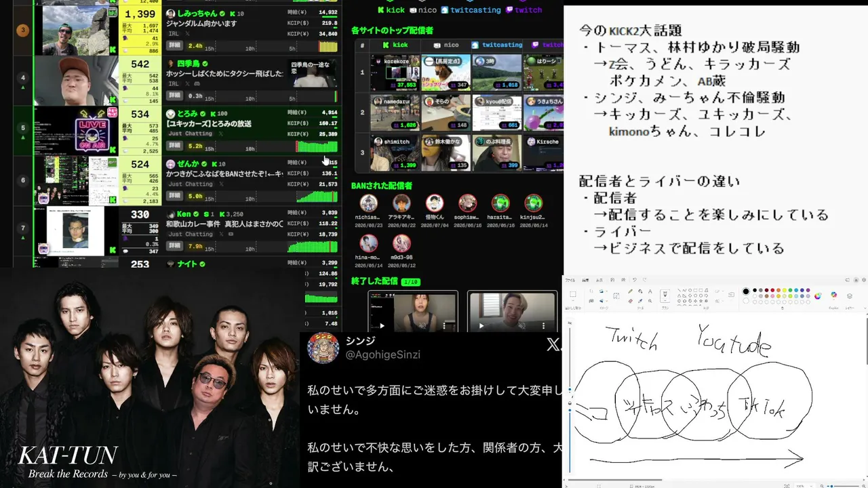
Task: Click the viewer count 542
Action: pyautogui.click(x=140, y=64)
